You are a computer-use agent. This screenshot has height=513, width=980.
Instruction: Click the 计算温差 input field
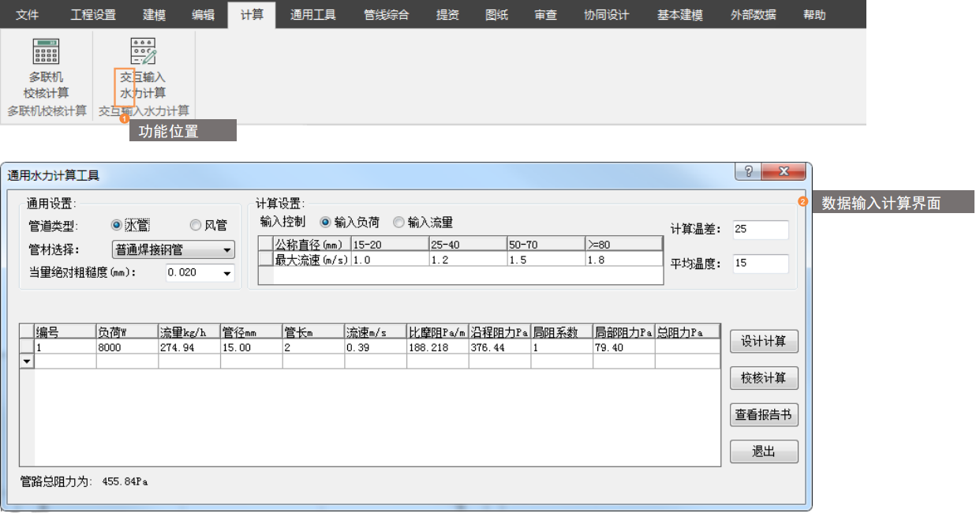[x=760, y=230]
